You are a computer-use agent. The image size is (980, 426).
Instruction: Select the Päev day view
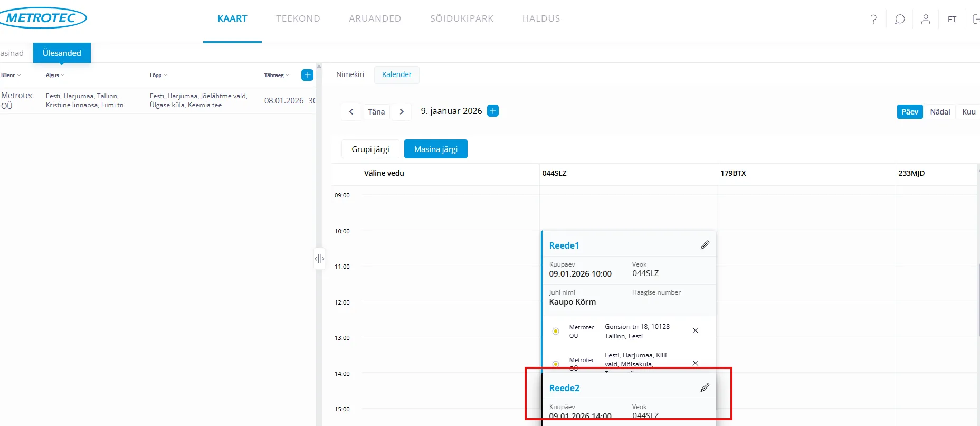coord(909,112)
